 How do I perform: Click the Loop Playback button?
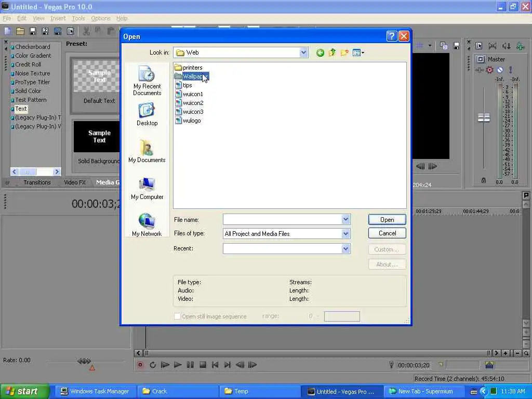153,365
